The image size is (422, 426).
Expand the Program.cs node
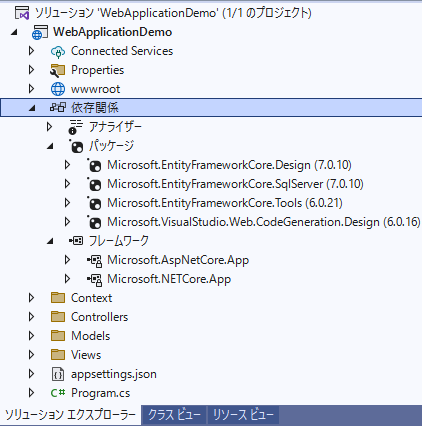pyautogui.click(x=32, y=393)
